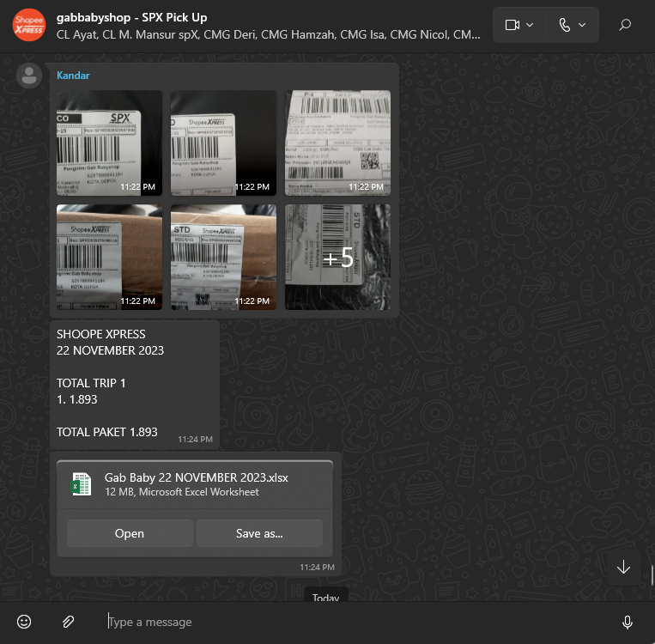
Task: Click the TOTAL PAKET 1.893 line
Action: pos(107,432)
